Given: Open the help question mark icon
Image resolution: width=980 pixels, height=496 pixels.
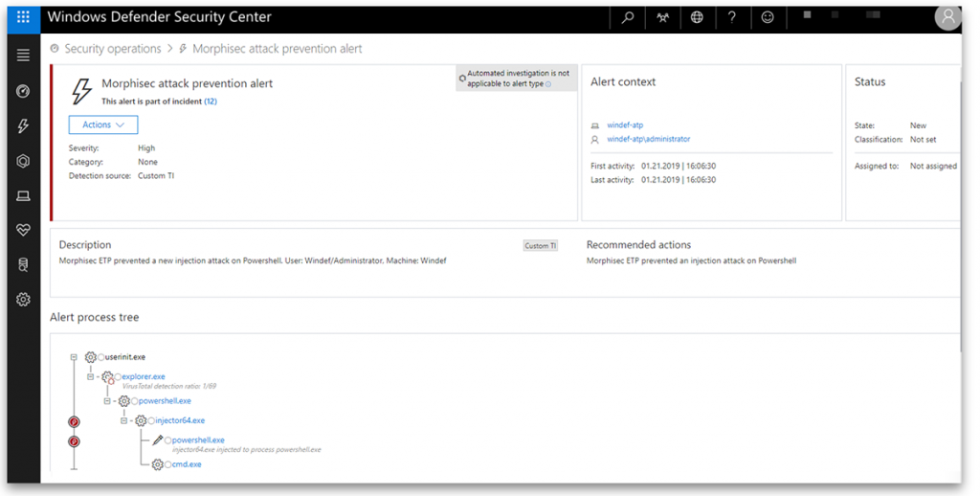Looking at the screenshot, I should coord(732,17).
